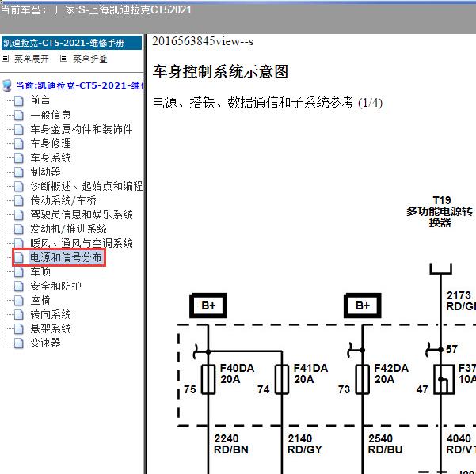
Task: Select highlighted 电源和信号分布 item
Action: pyautogui.click(x=66, y=257)
